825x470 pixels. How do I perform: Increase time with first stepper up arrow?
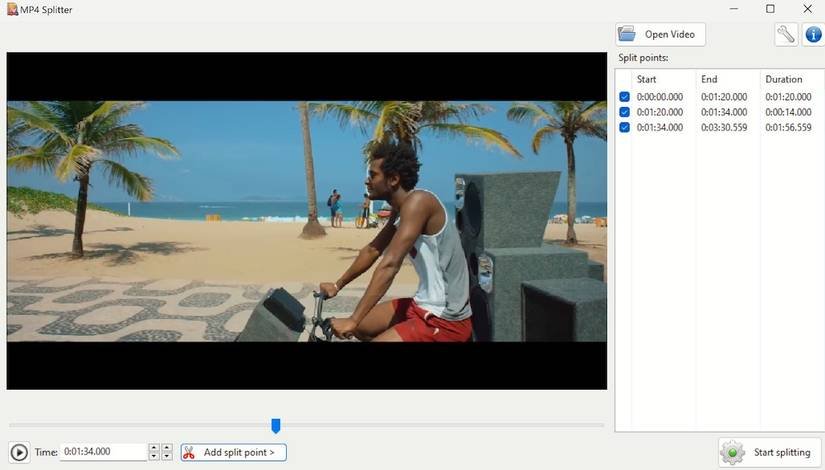[154, 448]
